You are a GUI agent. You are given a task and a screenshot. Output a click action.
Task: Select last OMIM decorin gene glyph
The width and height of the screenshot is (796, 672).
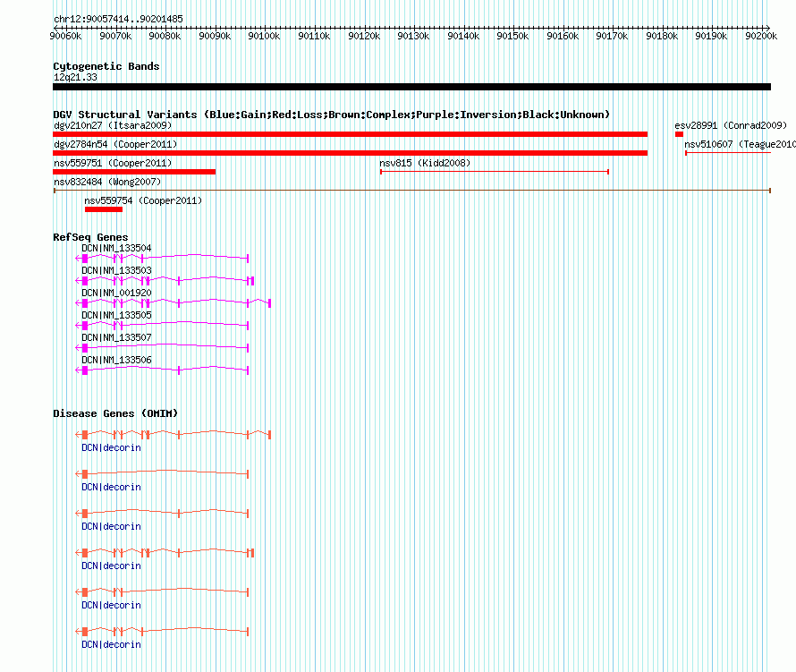pos(162,632)
